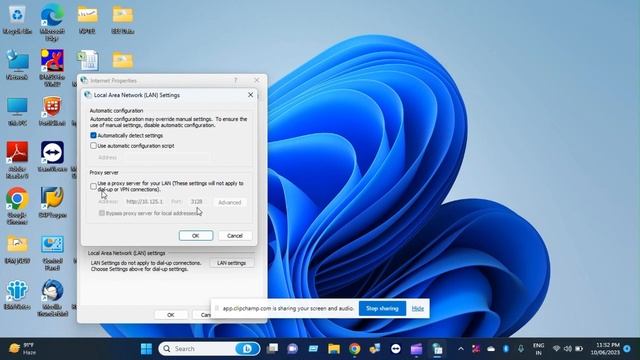The width and height of the screenshot is (640, 360).
Task: Click OK in the LAN Settings dialog
Action: (x=196, y=236)
